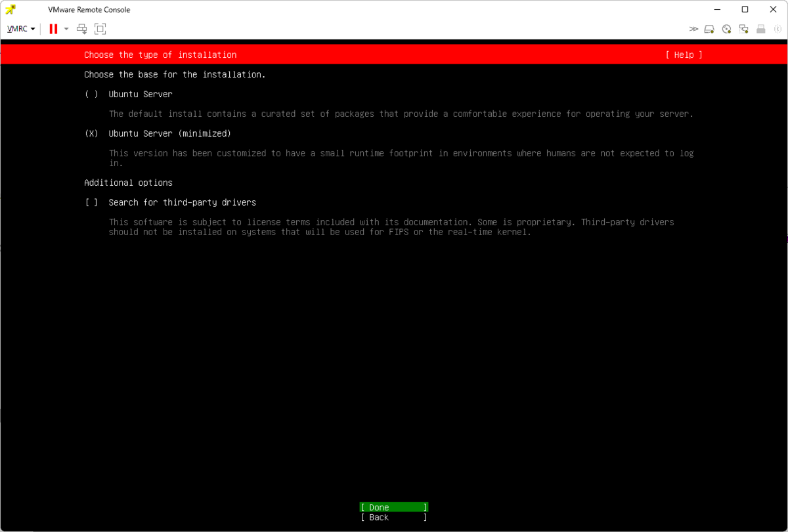Enable Search for third-party drivers checkbox
The image size is (788, 532).
click(91, 202)
